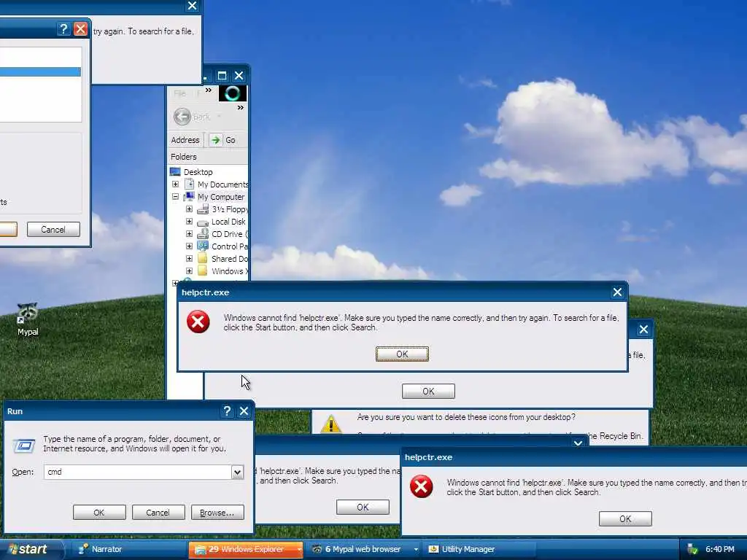The width and height of the screenshot is (747, 560).
Task: Click OK in bottom-center helpctr.exe error dialog
Action: point(363,507)
